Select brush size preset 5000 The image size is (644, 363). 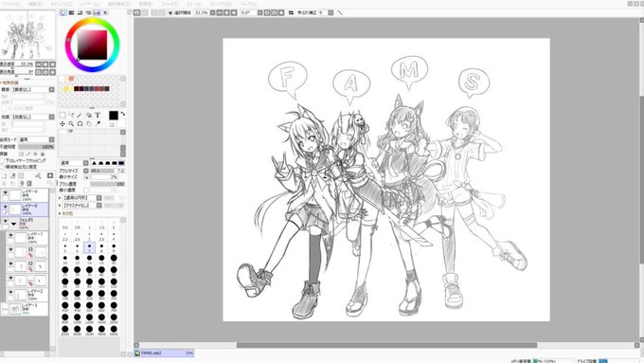(114, 330)
